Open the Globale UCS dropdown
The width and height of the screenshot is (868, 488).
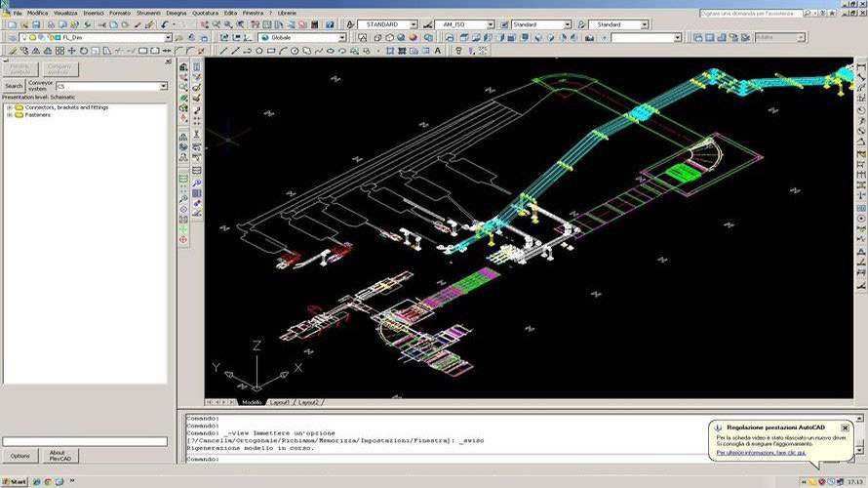342,38
